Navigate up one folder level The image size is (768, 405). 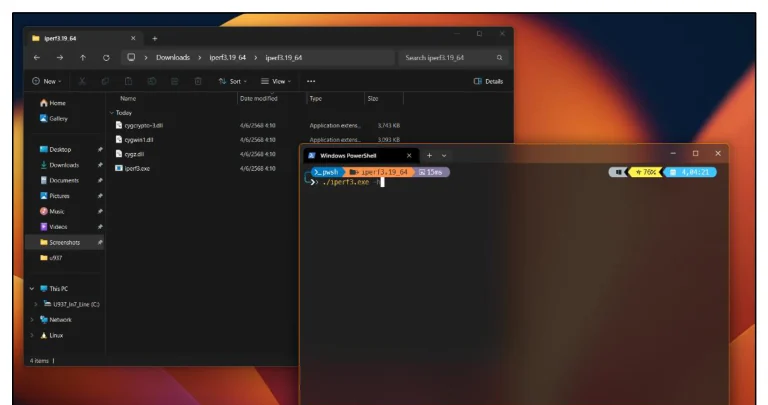point(83,58)
